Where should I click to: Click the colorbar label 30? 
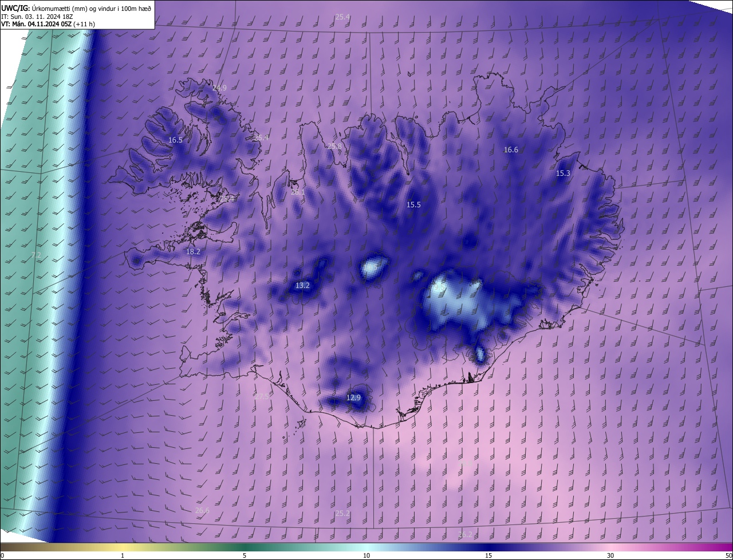[610, 556]
